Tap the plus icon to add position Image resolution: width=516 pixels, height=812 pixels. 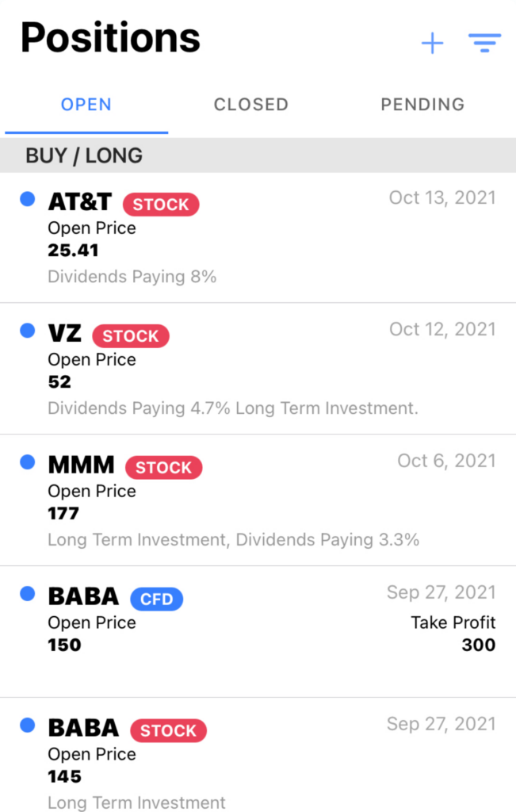click(x=432, y=44)
